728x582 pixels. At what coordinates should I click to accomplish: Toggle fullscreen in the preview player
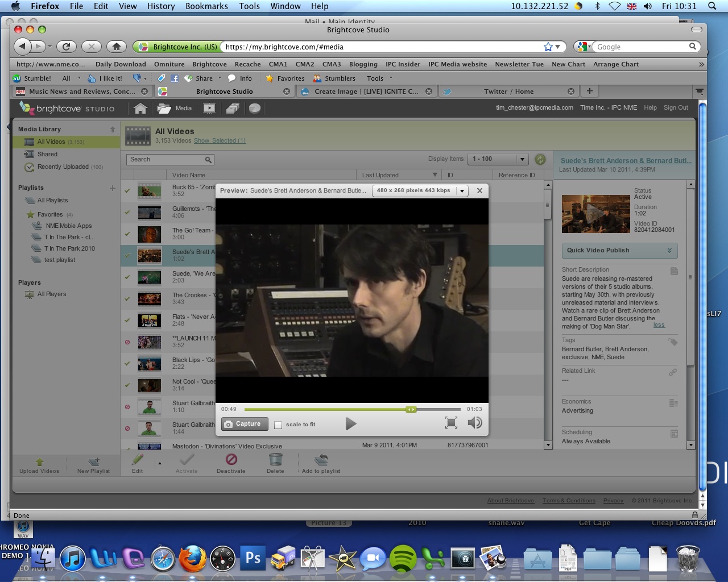coord(451,422)
